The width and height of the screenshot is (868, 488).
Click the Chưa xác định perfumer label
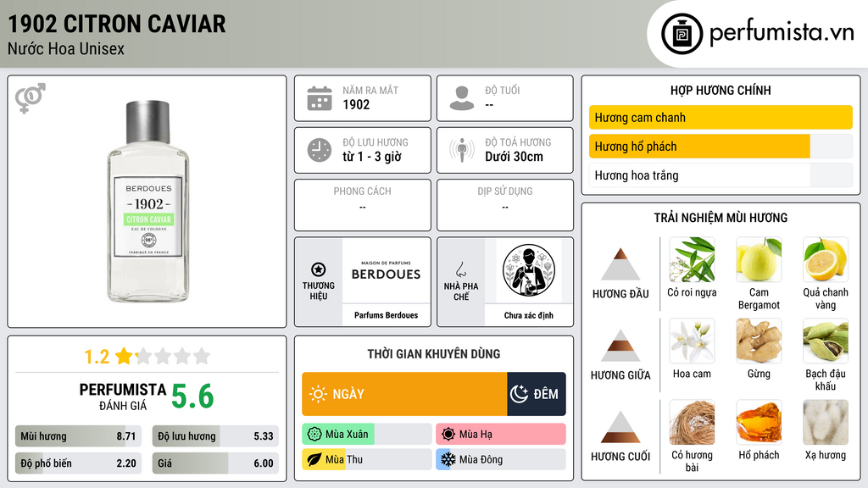point(529,315)
